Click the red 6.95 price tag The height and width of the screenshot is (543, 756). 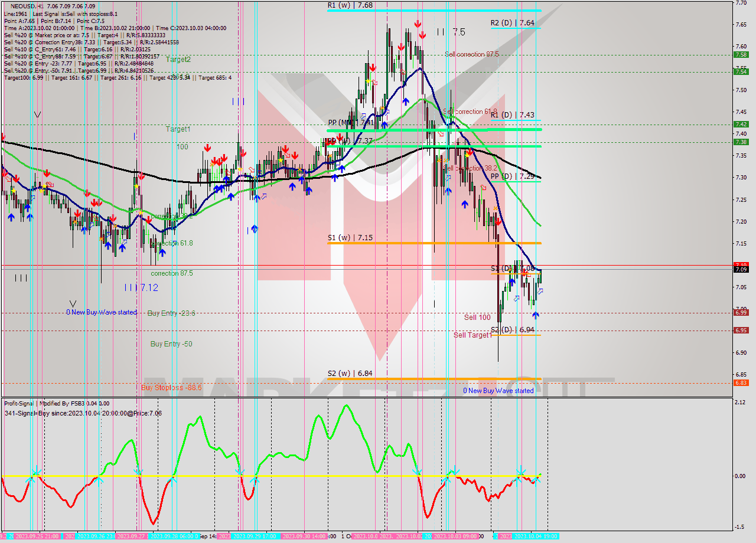coord(741,330)
